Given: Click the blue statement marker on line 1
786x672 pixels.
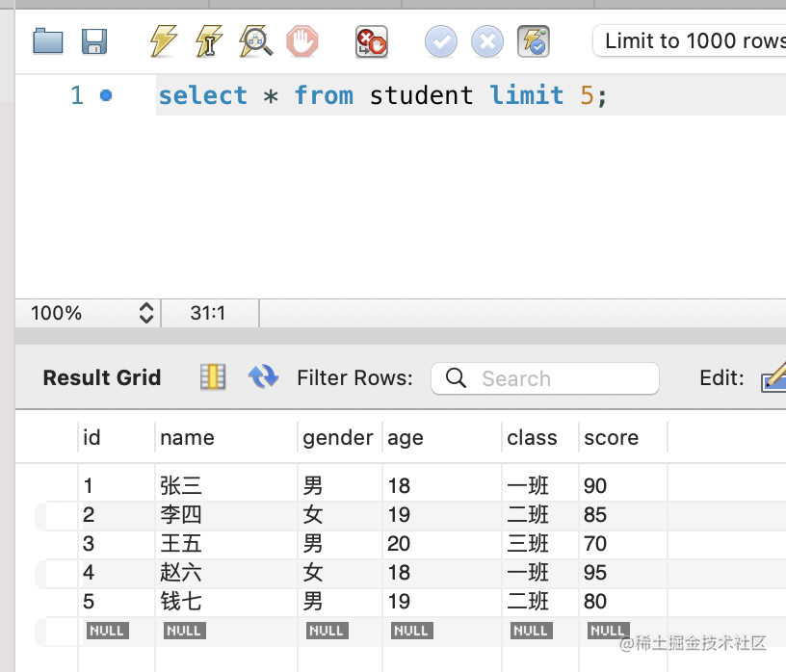Looking at the screenshot, I should tap(106, 95).
